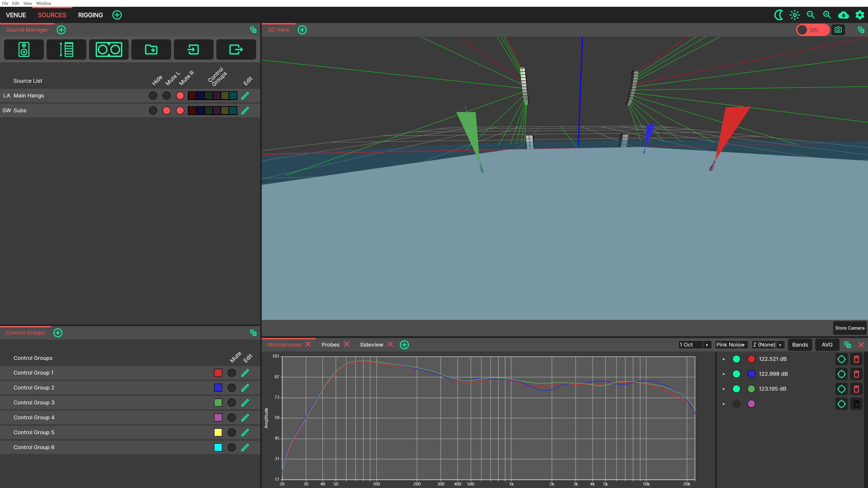Image resolution: width=868 pixels, height=488 pixels.
Task: Open the Probes tab
Action: click(330, 345)
